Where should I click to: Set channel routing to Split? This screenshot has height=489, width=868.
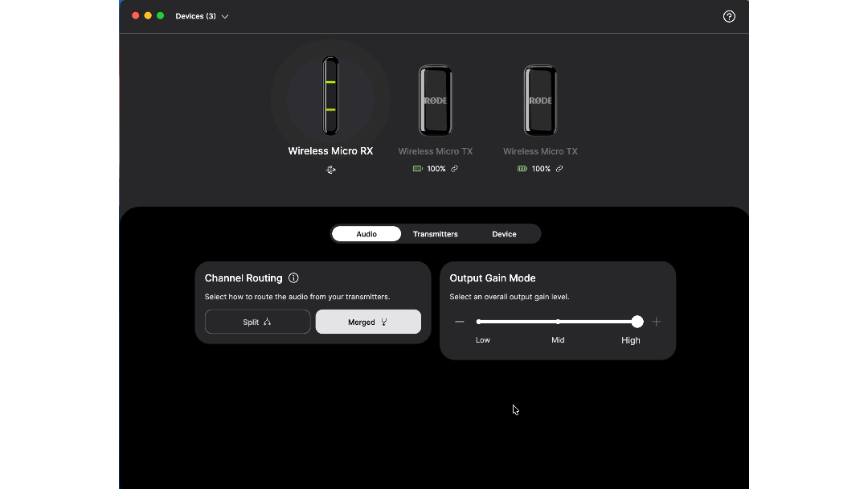257,322
